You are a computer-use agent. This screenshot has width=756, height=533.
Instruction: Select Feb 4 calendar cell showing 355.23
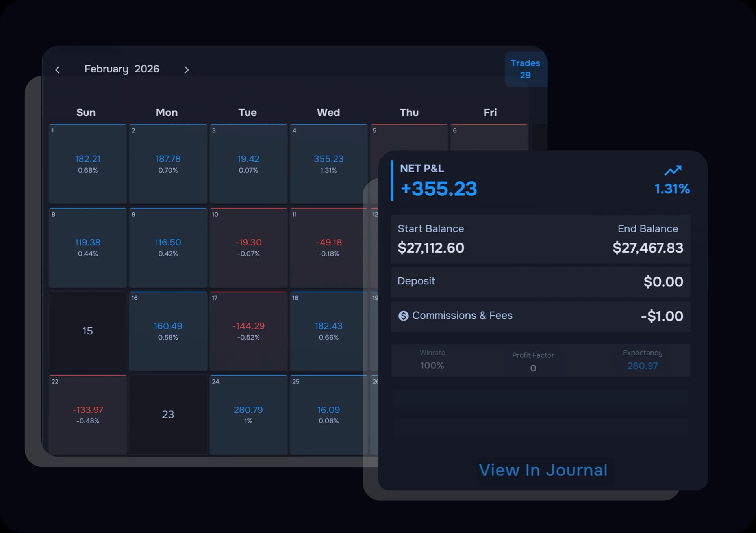(329, 164)
